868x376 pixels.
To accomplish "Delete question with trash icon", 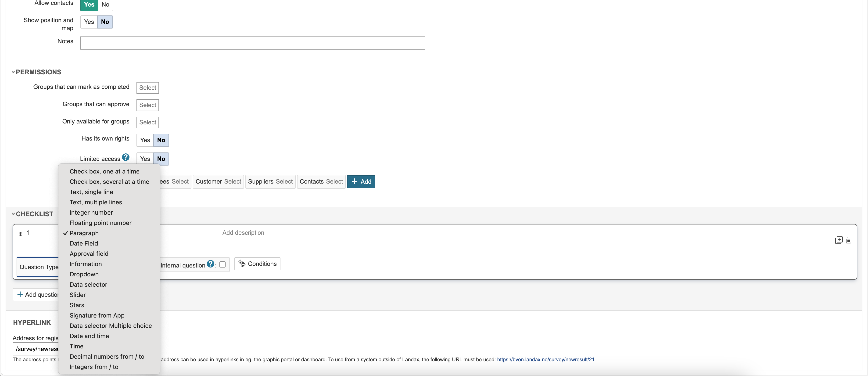I will pyautogui.click(x=848, y=240).
